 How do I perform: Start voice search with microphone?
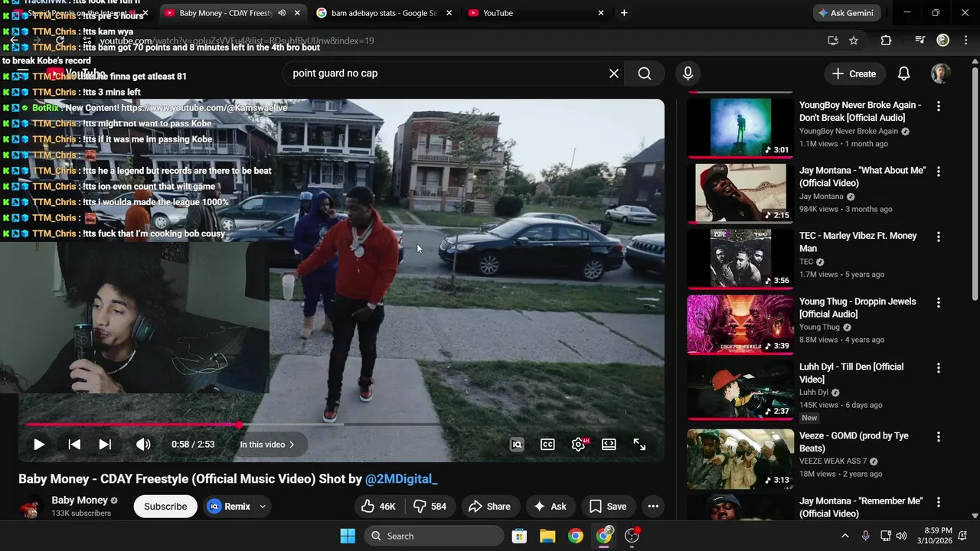click(688, 73)
